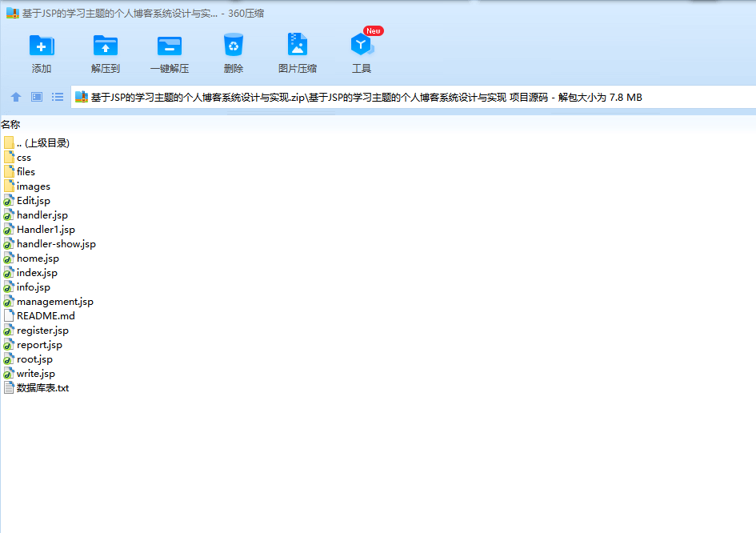Select the 数据库表.txt file name

click(42, 388)
